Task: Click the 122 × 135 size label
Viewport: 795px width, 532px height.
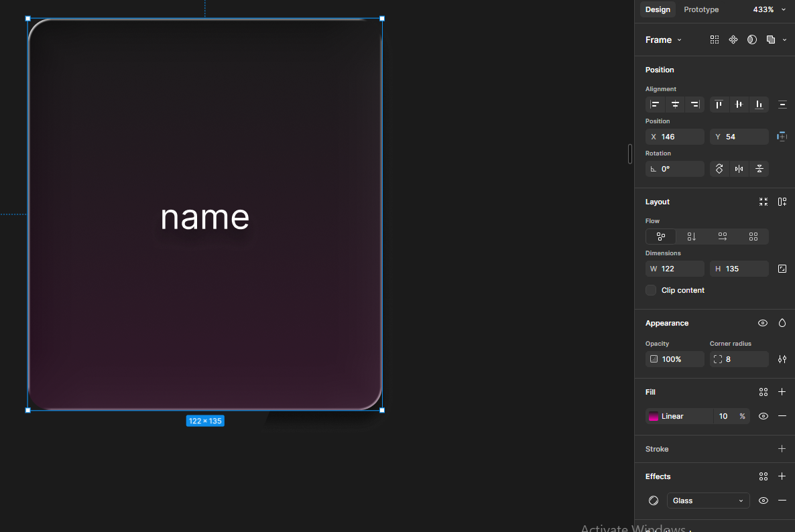Action: click(x=205, y=421)
